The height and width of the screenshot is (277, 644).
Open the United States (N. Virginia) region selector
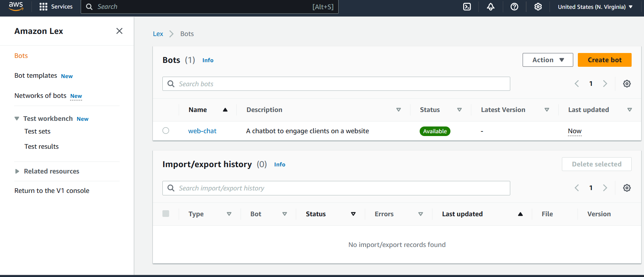pos(595,7)
